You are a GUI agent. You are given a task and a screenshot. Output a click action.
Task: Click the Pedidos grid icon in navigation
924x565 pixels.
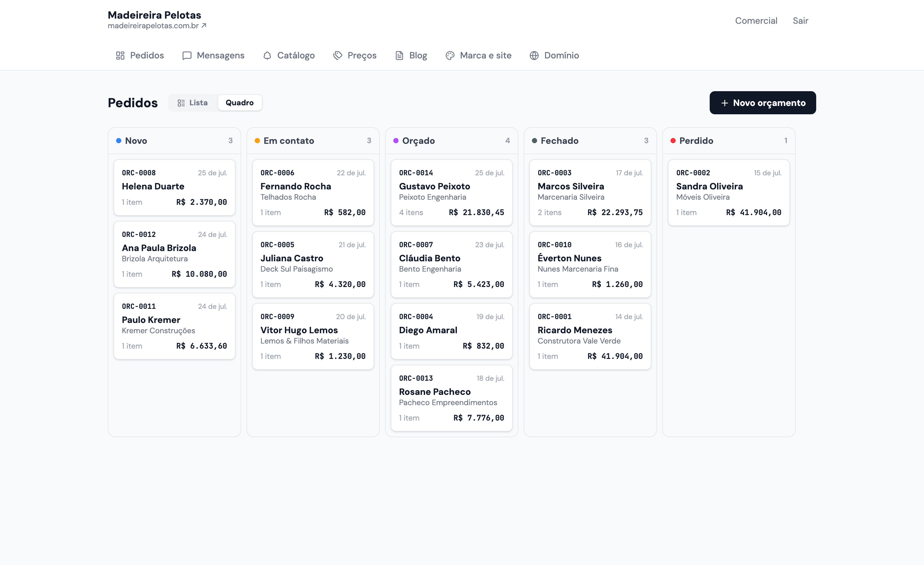click(x=120, y=56)
